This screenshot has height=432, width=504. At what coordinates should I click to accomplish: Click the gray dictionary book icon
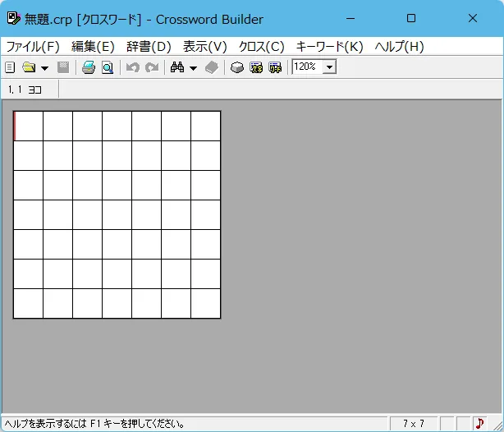click(212, 67)
